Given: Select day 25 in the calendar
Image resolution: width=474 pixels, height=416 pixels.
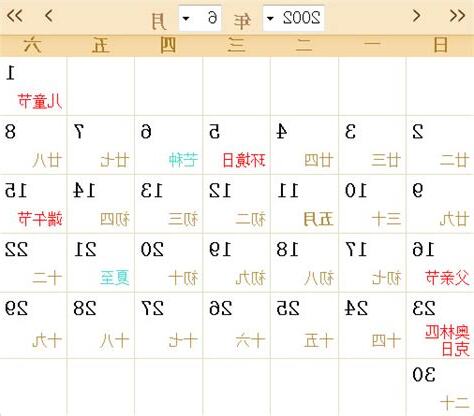Looking at the screenshot, I should click(305, 326).
